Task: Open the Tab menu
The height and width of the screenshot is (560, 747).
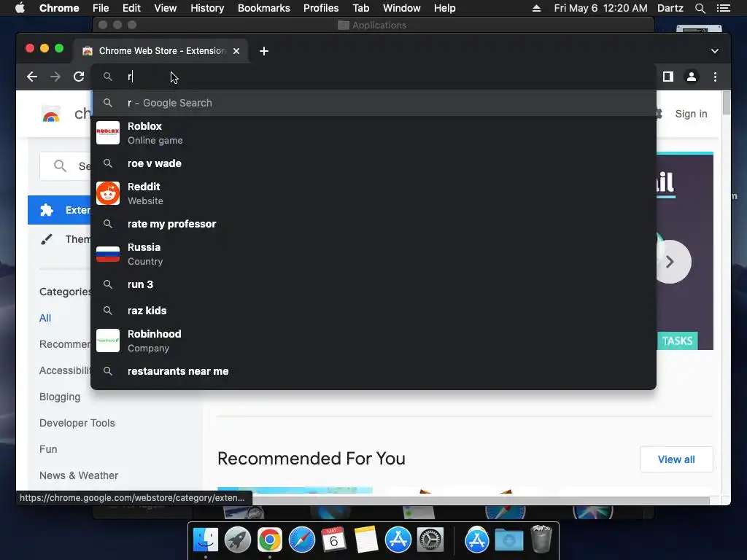Action: tap(360, 8)
